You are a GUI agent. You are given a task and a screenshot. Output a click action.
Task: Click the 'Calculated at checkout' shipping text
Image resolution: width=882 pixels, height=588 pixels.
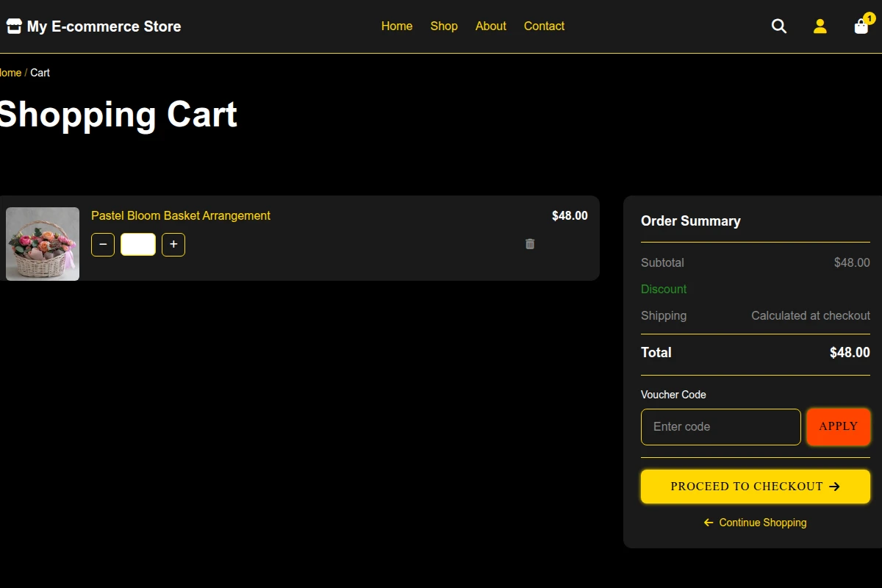pyautogui.click(x=811, y=315)
